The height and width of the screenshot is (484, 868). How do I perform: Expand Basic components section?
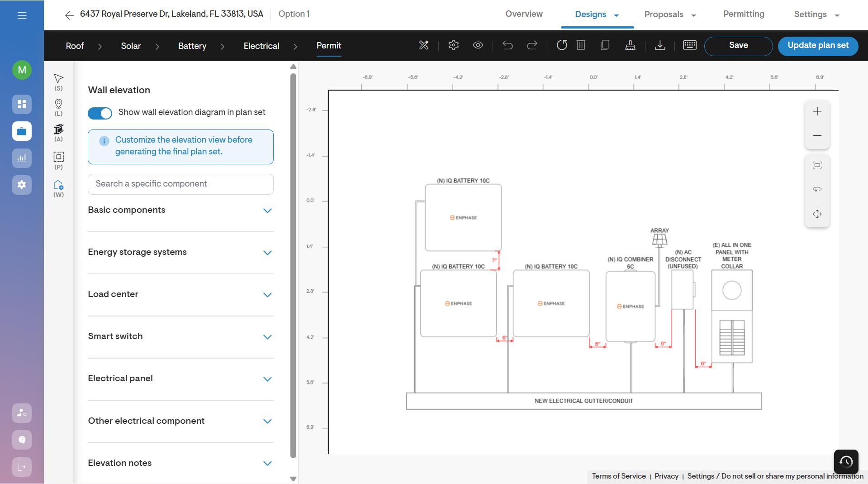(x=180, y=211)
